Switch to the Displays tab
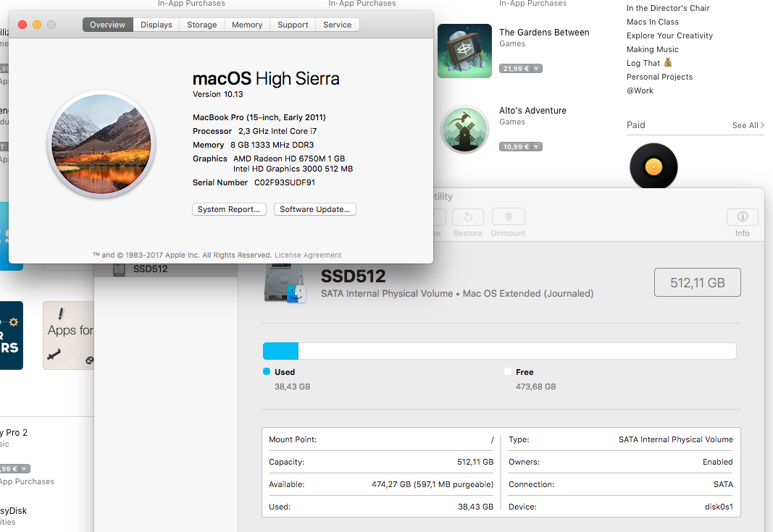Viewport: 773px width, 532px height. pos(156,25)
